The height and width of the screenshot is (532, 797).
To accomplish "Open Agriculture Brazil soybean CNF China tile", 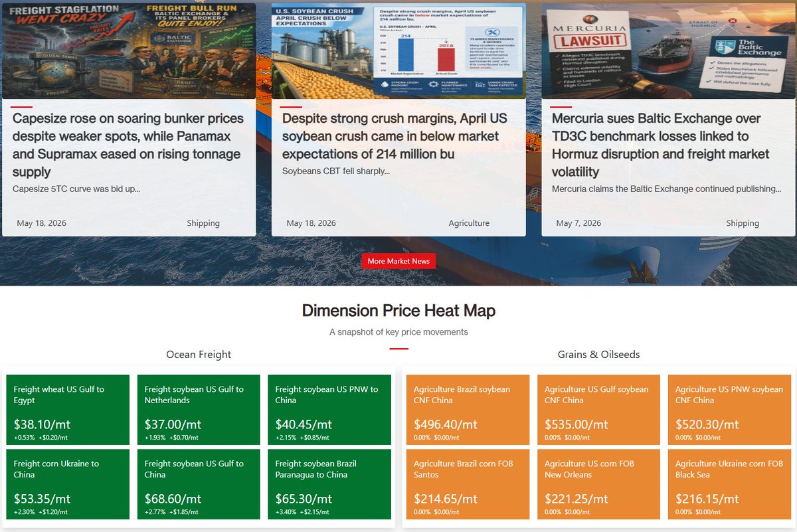I will click(468, 410).
